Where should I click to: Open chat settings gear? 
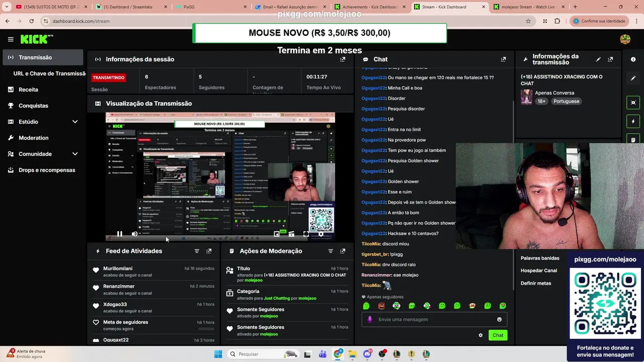[x=480, y=335]
